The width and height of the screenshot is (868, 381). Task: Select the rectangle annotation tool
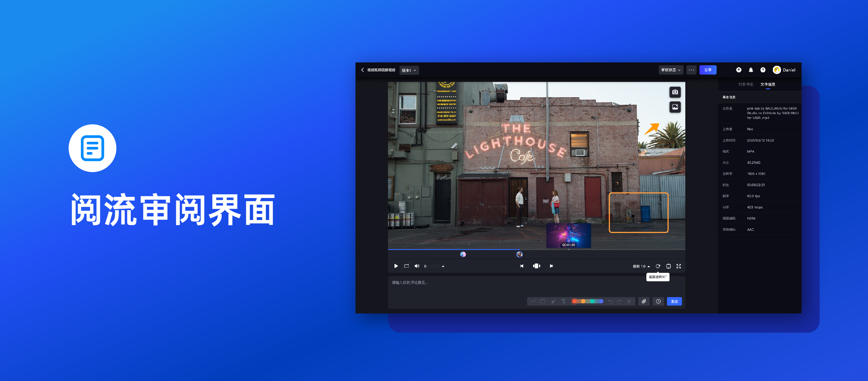coord(542,301)
